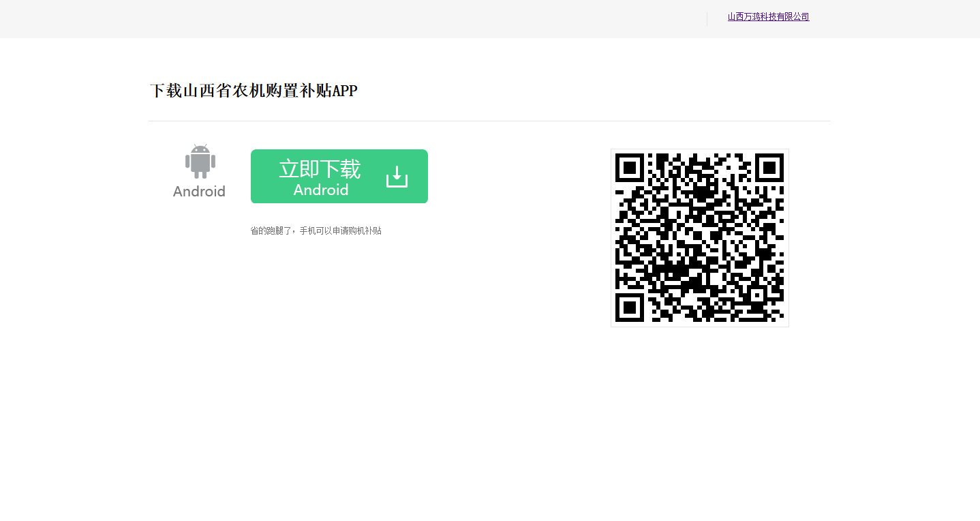The image size is (980, 521).
Task: Click the center of the QR code
Action: pyautogui.click(x=699, y=237)
